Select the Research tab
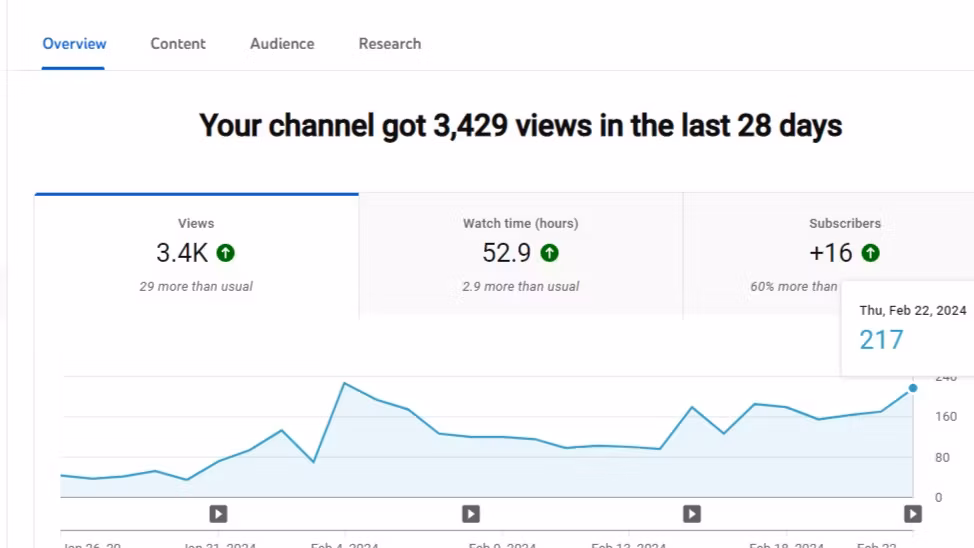This screenshot has width=974, height=548. [x=390, y=44]
